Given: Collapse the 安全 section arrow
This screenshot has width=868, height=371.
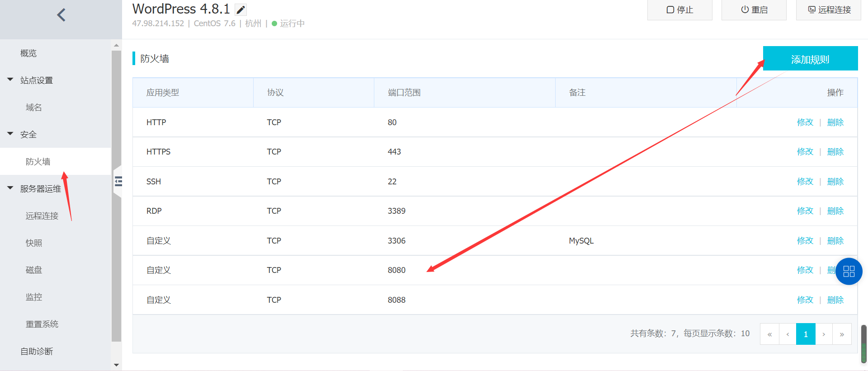Looking at the screenshot, I should 10,134.
